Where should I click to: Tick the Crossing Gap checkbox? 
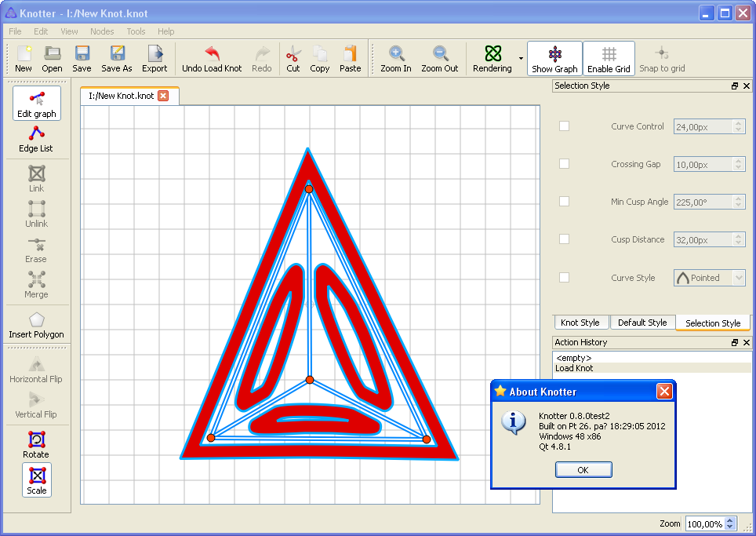coord(564,164)
